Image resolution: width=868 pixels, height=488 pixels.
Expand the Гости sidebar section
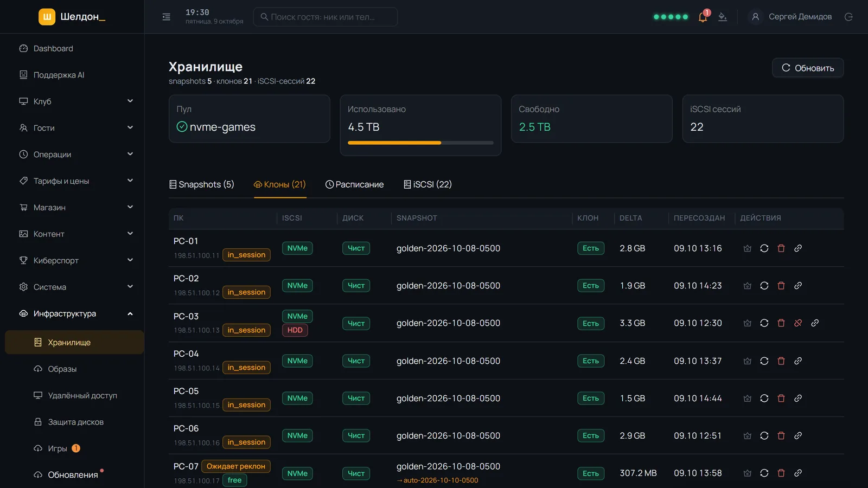(76, 128)
